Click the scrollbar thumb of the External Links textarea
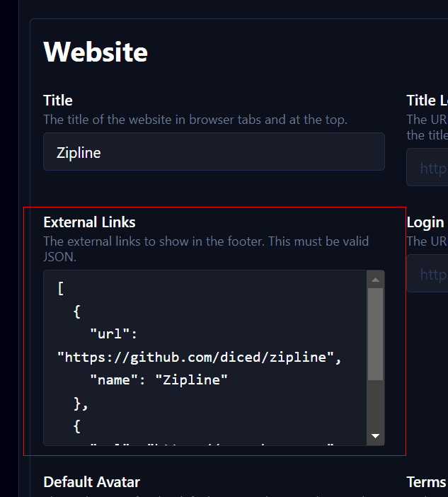This screenshot has height=497, width=448. tap(375, 333)
